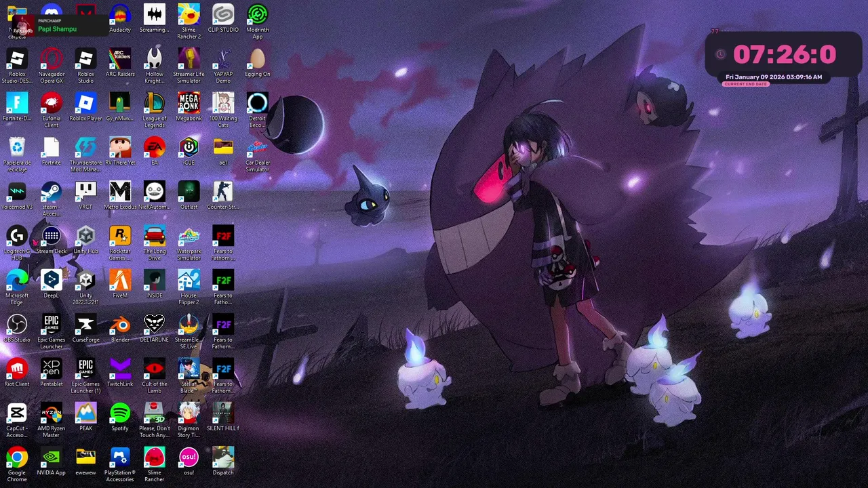
Task: Open the steam shortcut icon
Action: (52, 191)
